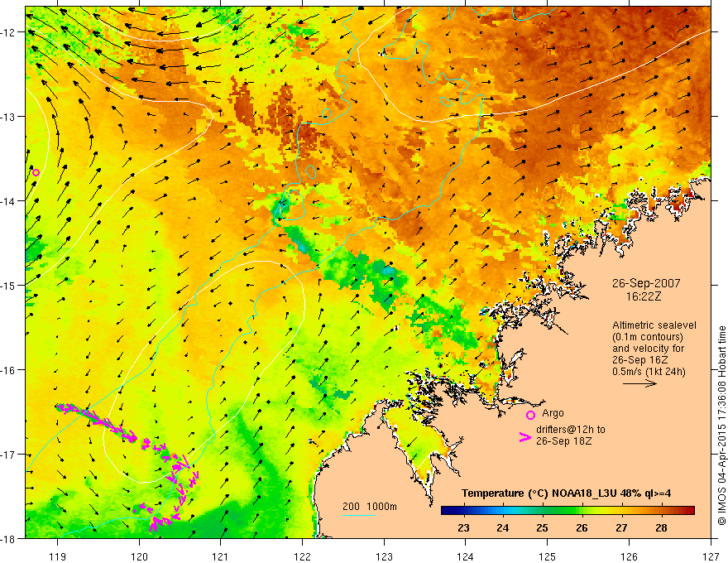
Task: Click the -16 latitude axis label
Action: 9,370
